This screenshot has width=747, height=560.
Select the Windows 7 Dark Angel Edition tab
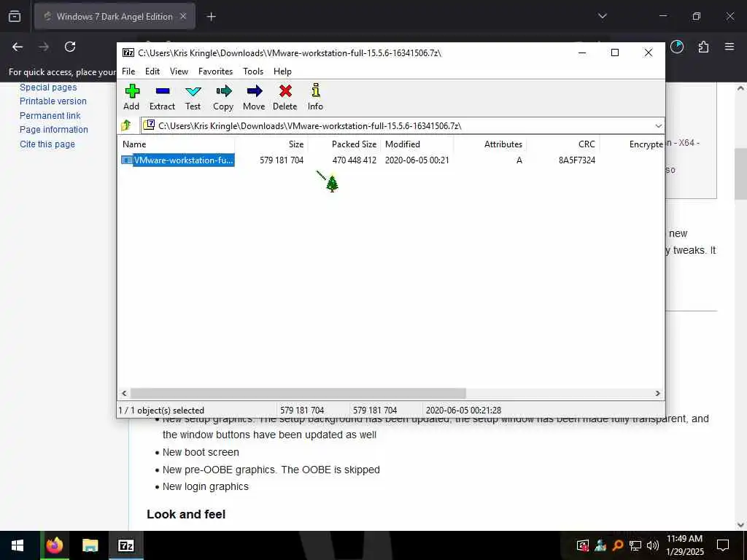tap(115, 17)
